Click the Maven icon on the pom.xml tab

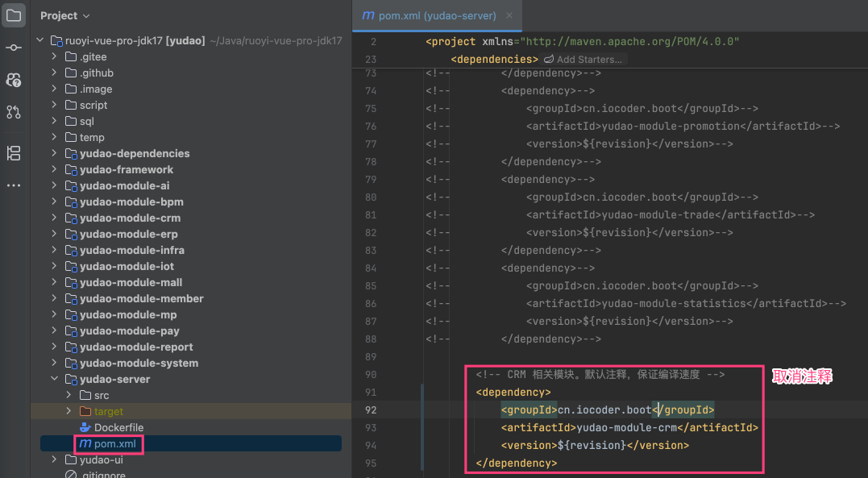pos(368,15)
